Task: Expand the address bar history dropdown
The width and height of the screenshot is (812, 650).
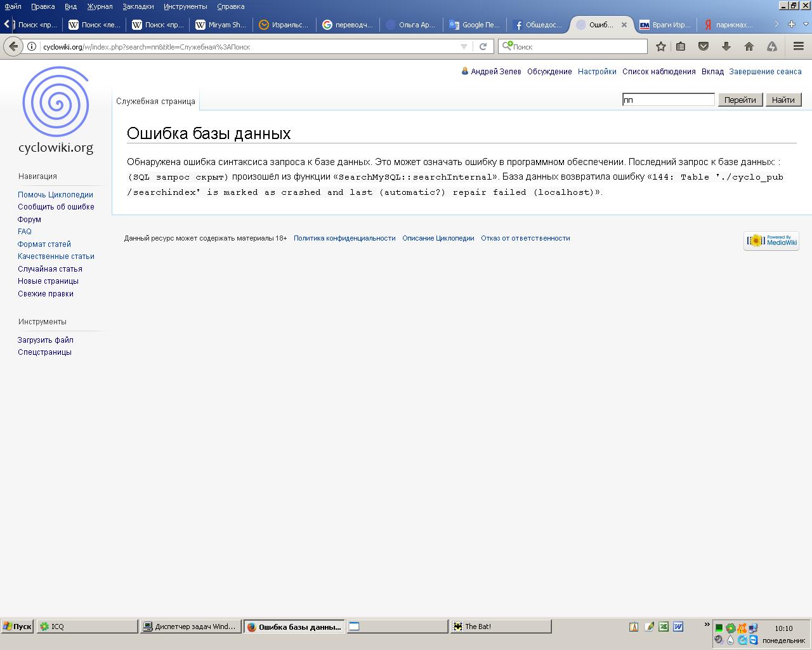Action: tap(464, 46)
